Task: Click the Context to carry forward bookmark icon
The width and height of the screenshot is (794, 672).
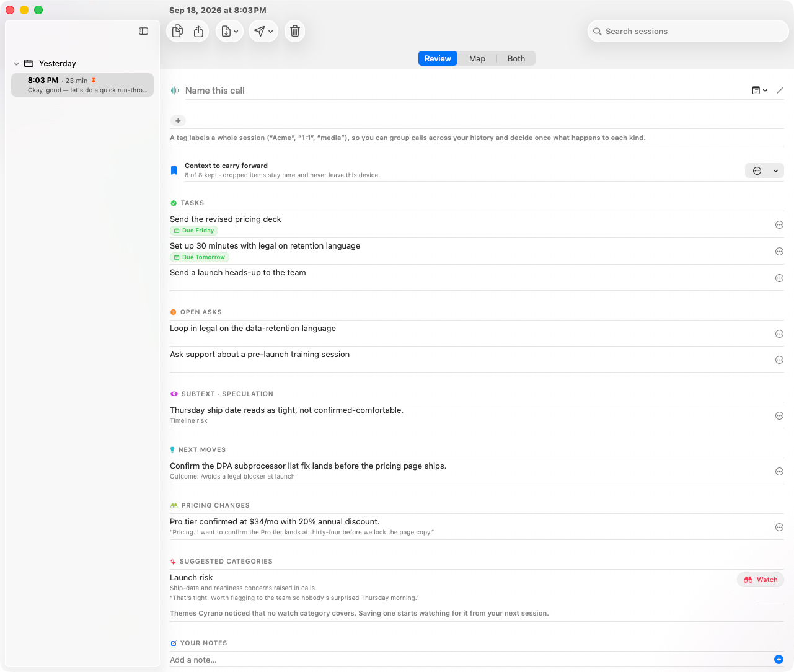Action: [x=174, y=170]
